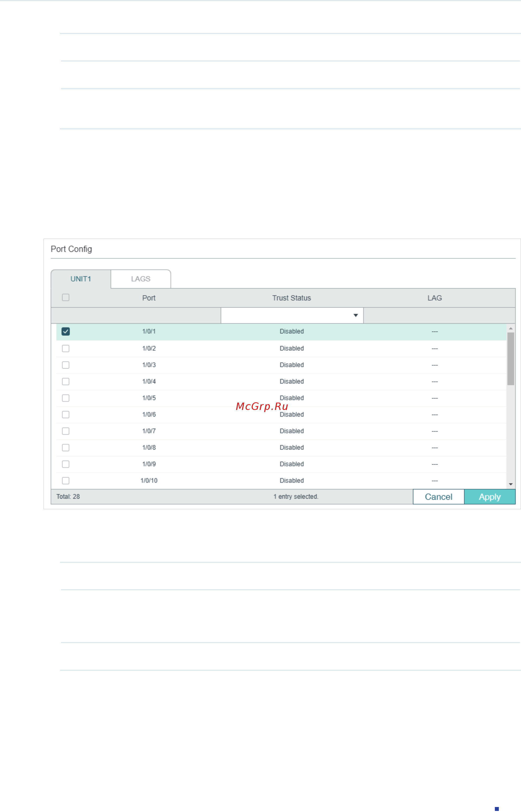Click Disabled status in row 1/0/10

[x=292, y=480]
